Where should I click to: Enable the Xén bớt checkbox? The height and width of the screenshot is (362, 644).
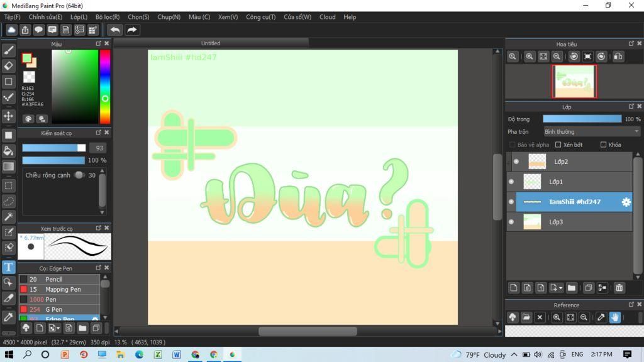(558, 145)
